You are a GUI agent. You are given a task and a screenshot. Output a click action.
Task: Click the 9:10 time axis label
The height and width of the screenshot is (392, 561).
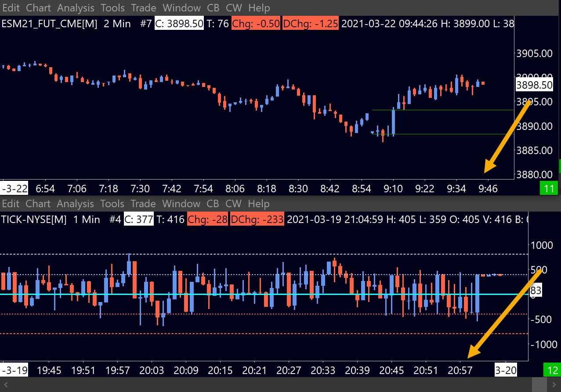393,189
